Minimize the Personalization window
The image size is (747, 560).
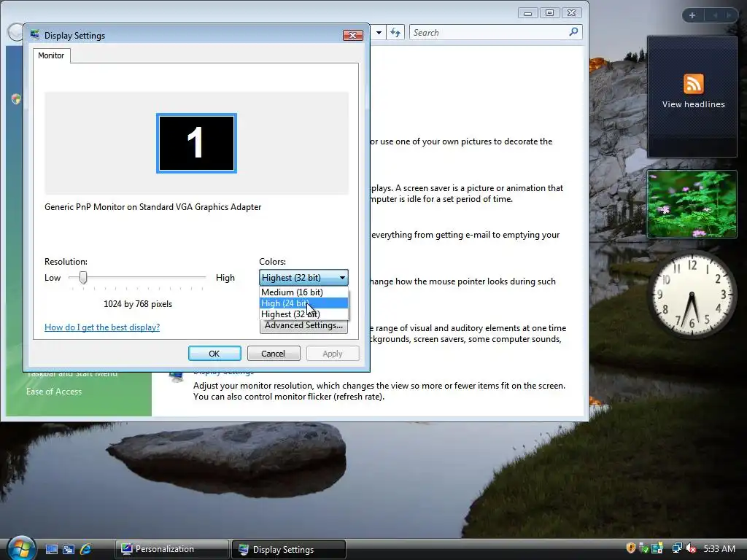click(528, 13)
